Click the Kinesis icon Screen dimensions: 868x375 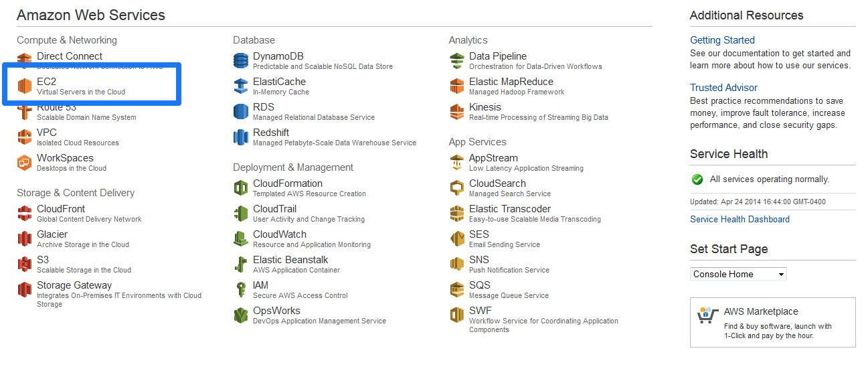(x=457, y=112)
